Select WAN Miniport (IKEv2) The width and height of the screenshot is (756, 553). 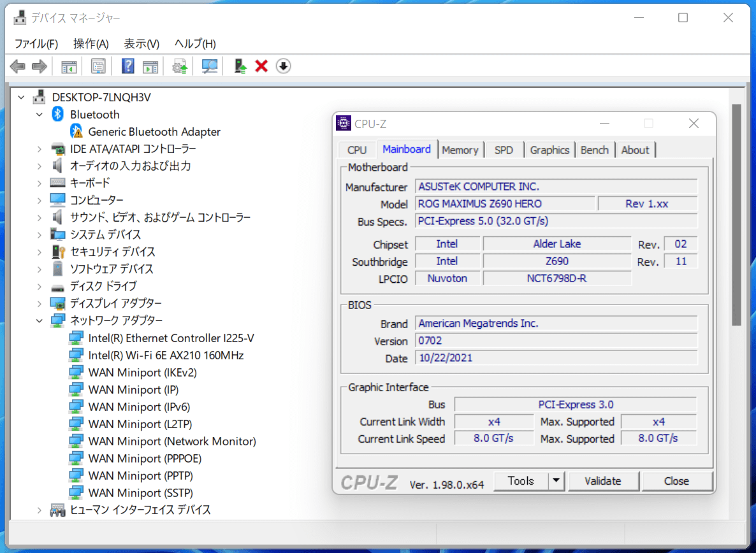coord(142,372)
